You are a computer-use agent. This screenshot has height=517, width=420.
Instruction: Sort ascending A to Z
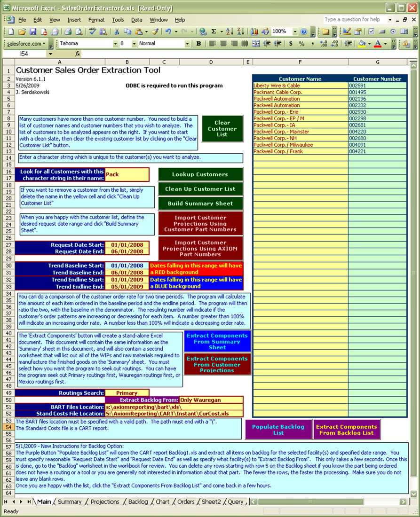pos(230,31)
